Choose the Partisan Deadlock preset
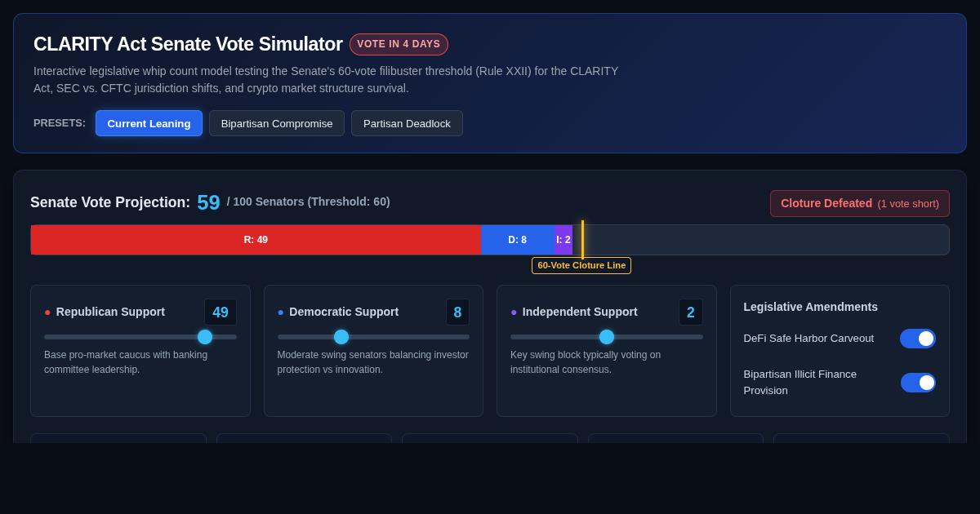 pos(407,123)
